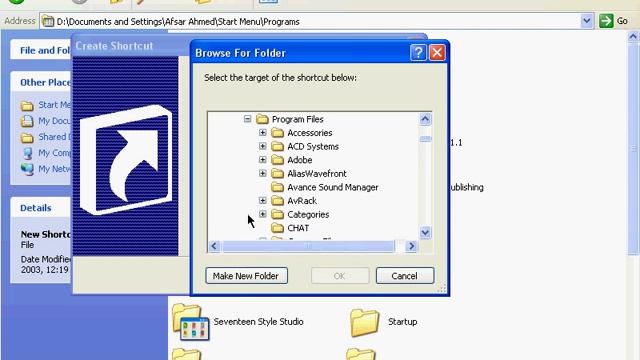Click the Cancel button in Browse dialog
The height and width of the screenshot is (360, 640).
404,276
